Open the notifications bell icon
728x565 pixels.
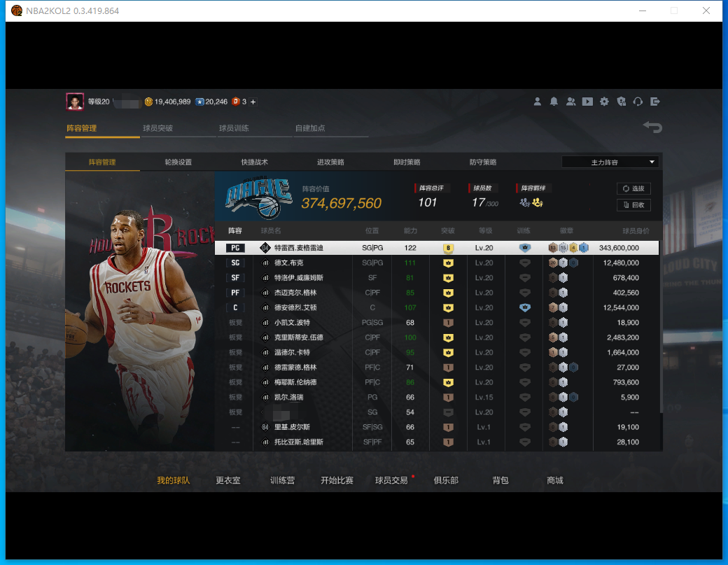[554, 102]
